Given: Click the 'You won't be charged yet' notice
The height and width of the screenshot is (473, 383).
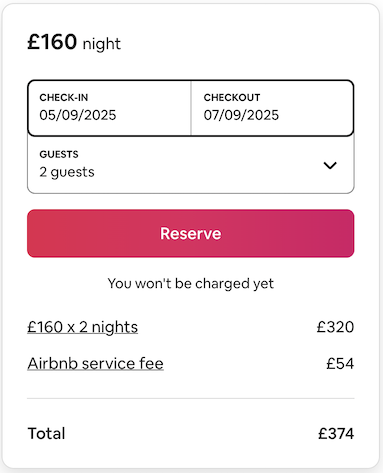Looking at the screenshot, I should pos(191,284).
